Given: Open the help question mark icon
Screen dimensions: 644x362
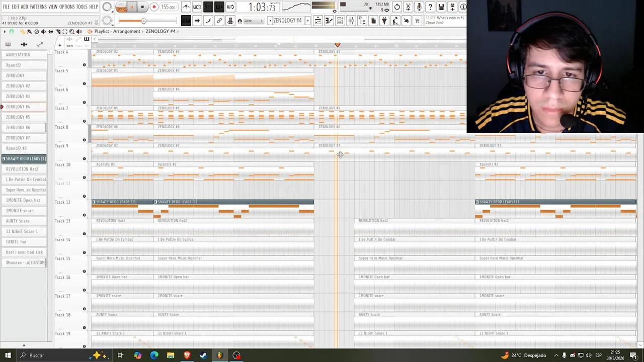Looking at the screenshot, I should [430, 7].
